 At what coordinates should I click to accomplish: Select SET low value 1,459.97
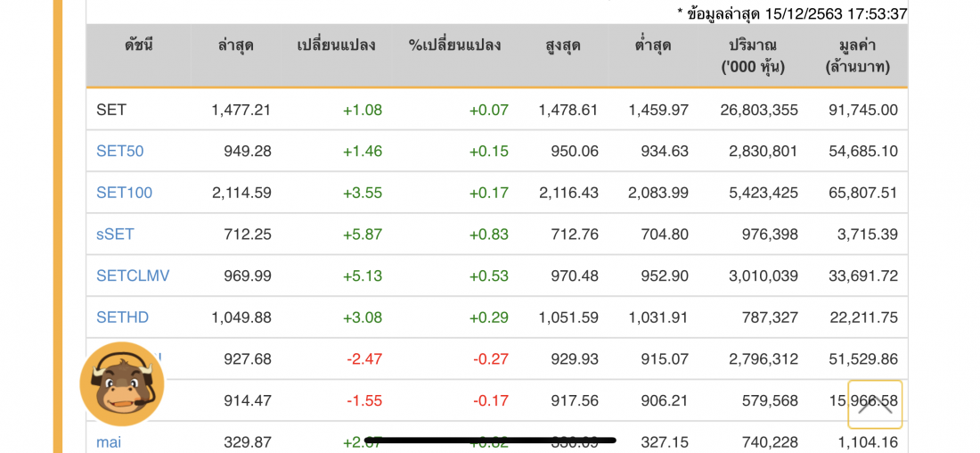coord(658,110)
